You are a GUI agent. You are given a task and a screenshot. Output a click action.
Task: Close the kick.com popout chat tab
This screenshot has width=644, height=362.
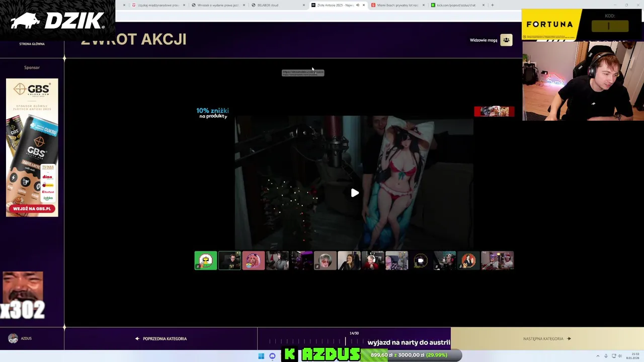click(x=484, y=5)
